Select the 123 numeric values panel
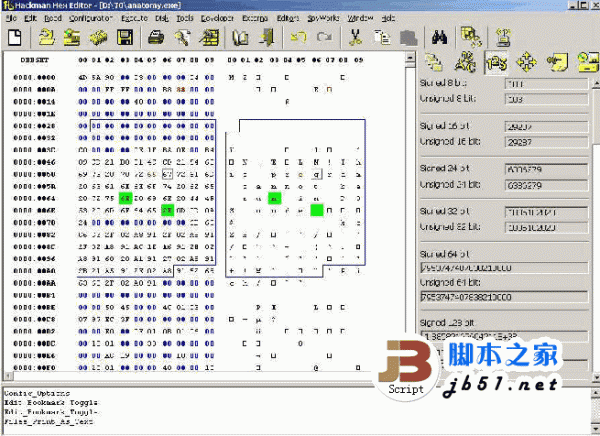Image resolution: width=600 pixels, height=436 pixels. 496,62
